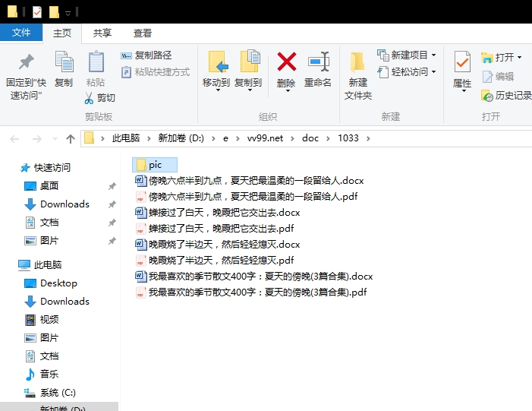This screenshot has height=411, width=532.
Task: Open the Recent locations dropdown arrow
Action: click(55, 138)
